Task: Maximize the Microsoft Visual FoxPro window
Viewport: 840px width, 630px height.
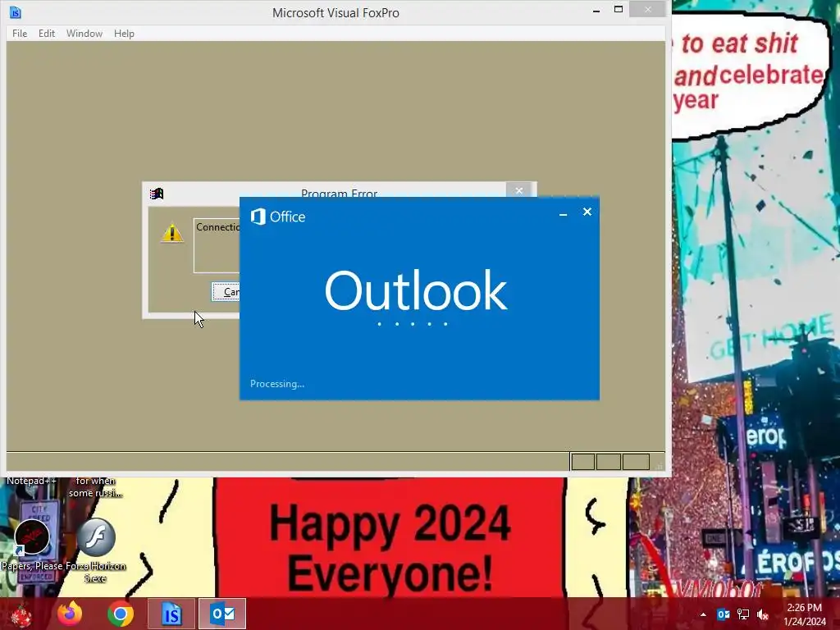Action: (619, 10)
